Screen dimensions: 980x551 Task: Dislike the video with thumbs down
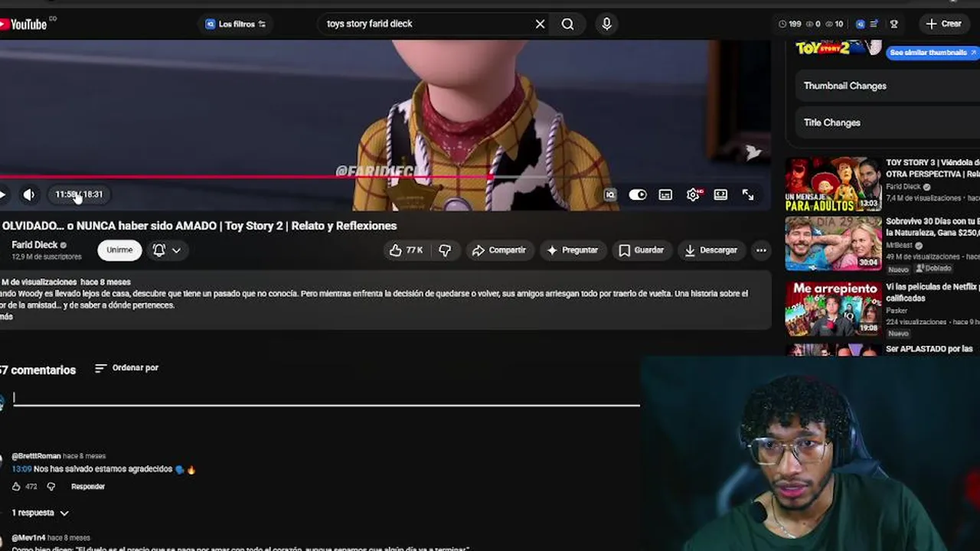(445, 250)
